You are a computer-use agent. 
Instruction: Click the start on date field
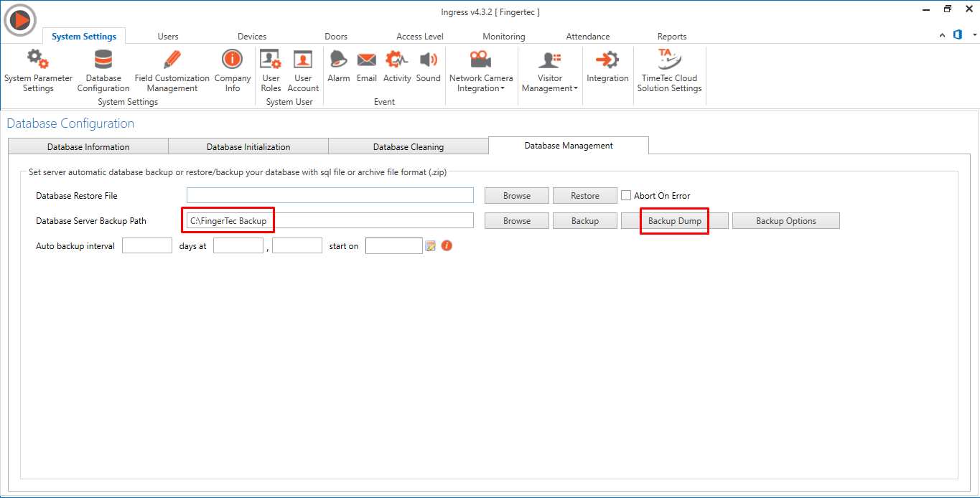[x=394, y=245]
